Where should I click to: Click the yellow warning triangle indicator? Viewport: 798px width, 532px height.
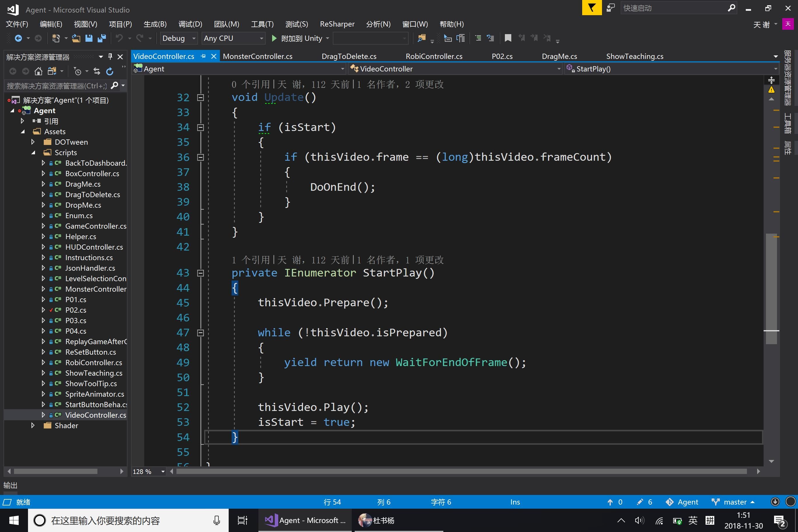pyautogui.click(x=771, y=90)
